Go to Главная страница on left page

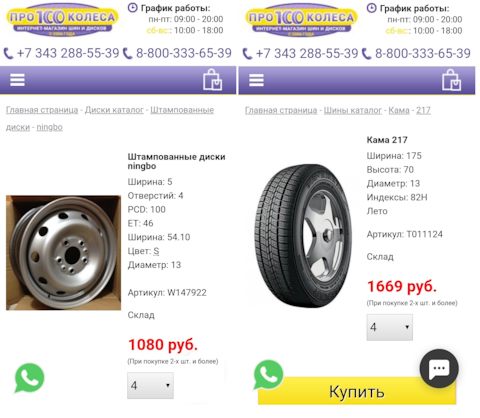pyautogui.click(x=42, y=110)
